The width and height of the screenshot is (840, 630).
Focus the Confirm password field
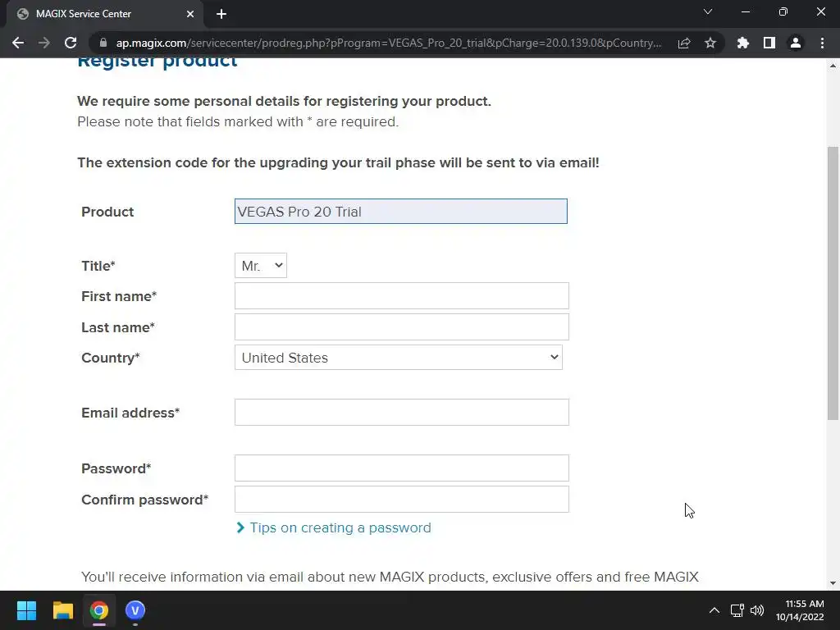402,500
